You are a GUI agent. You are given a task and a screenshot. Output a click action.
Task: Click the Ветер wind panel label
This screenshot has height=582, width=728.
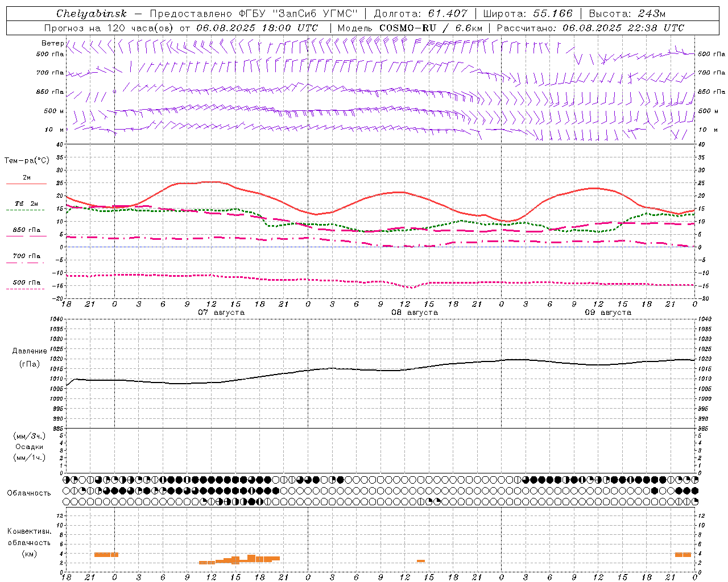(x=52, y=43)
